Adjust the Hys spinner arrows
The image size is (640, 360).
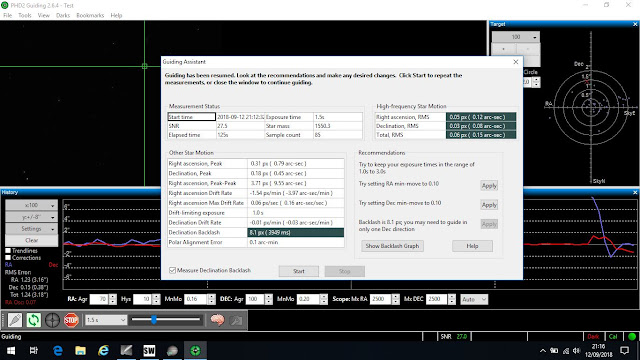tap(156, 299)
